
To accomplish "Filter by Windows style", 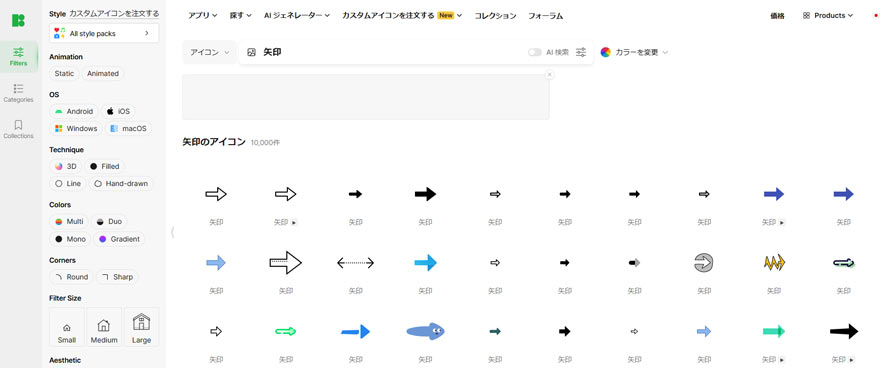I will click(76, 129).
